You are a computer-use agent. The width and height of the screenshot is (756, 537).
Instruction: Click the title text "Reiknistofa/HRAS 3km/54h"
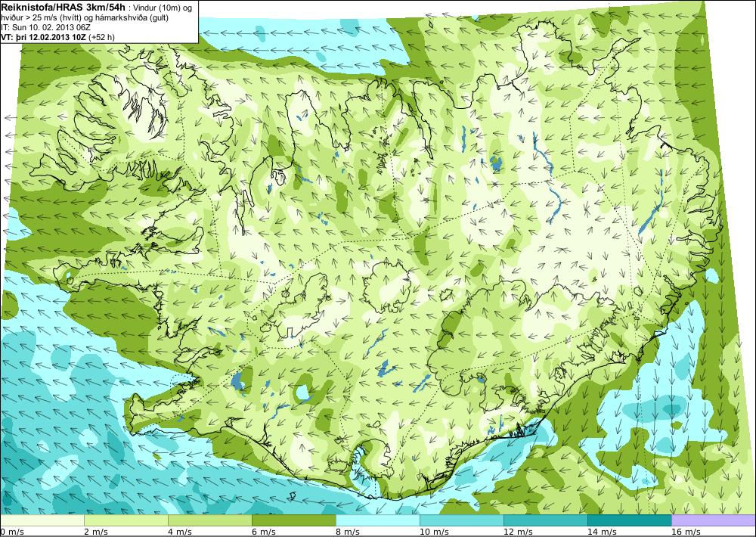pos(64,8)
